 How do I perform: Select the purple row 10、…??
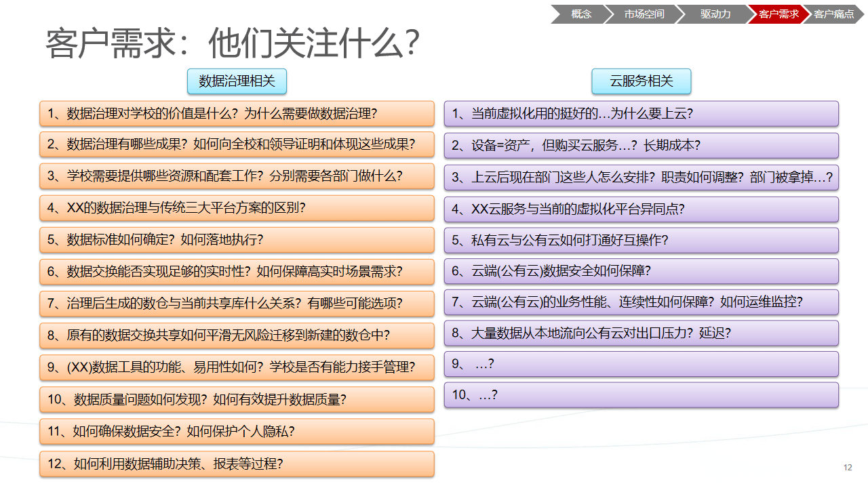pos(642,395)
